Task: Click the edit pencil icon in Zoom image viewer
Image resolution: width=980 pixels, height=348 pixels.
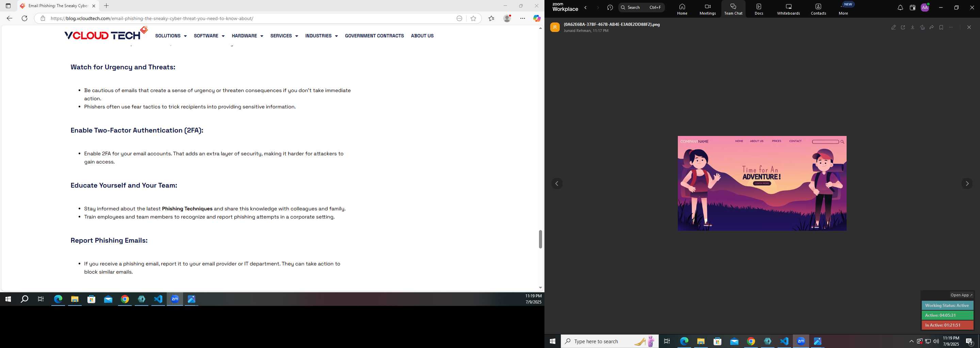Action: coord(894,27)
